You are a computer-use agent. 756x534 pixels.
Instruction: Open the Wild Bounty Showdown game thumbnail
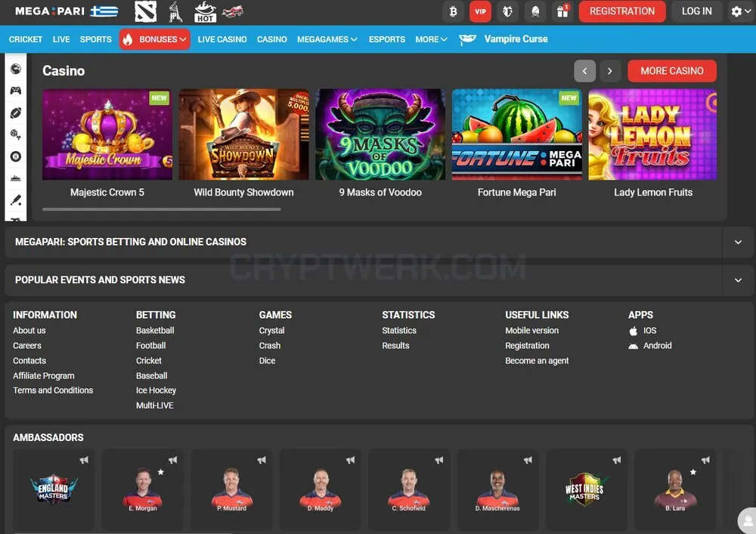click(243, 134)
